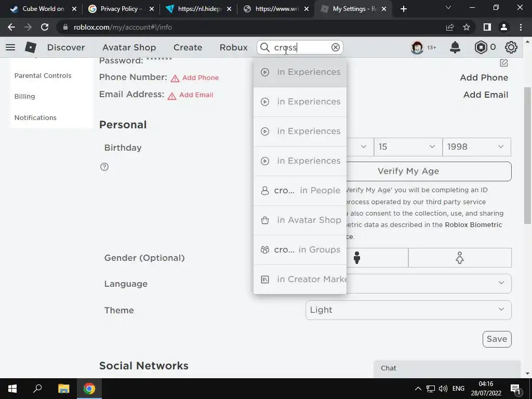Open Chrome three-dot menu
The height and width of the screenshot is (399, 532).
pyautogui.click(x=521, y=27)
